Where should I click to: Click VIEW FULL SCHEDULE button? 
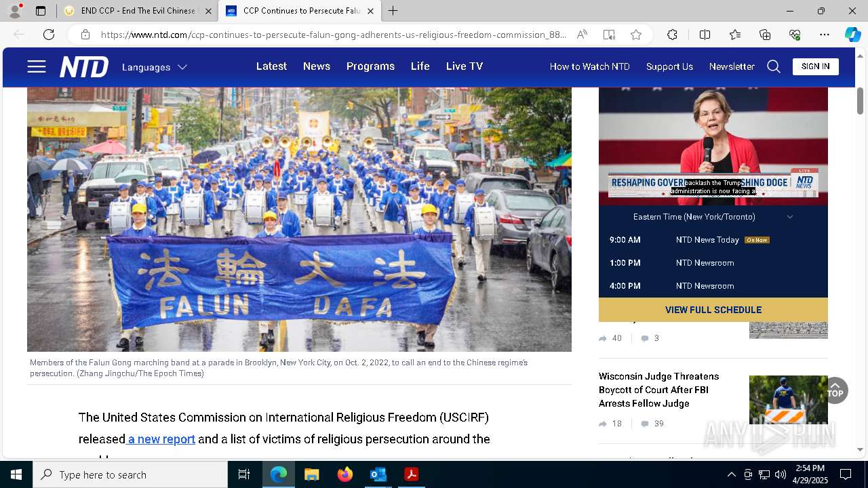pos(713,310)
